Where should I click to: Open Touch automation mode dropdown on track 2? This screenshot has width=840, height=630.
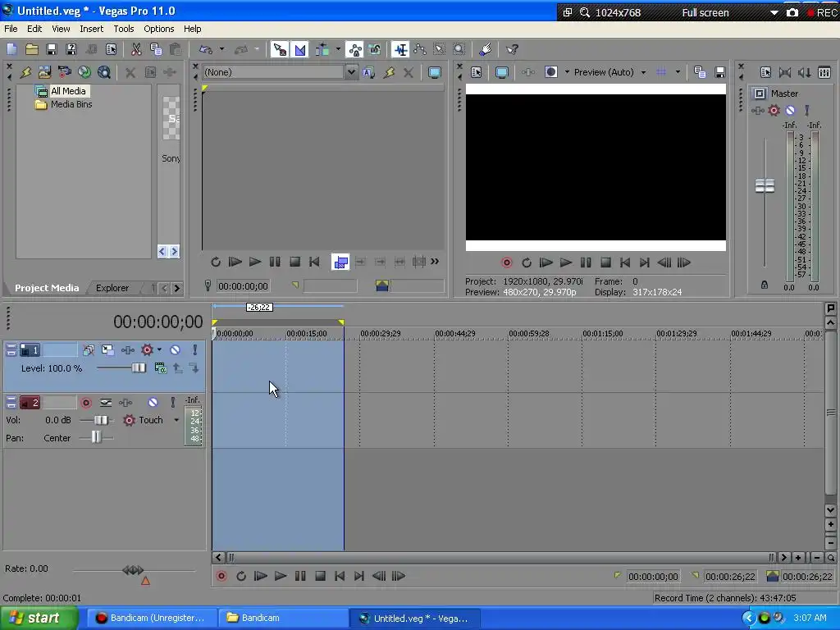click(176, 421)
